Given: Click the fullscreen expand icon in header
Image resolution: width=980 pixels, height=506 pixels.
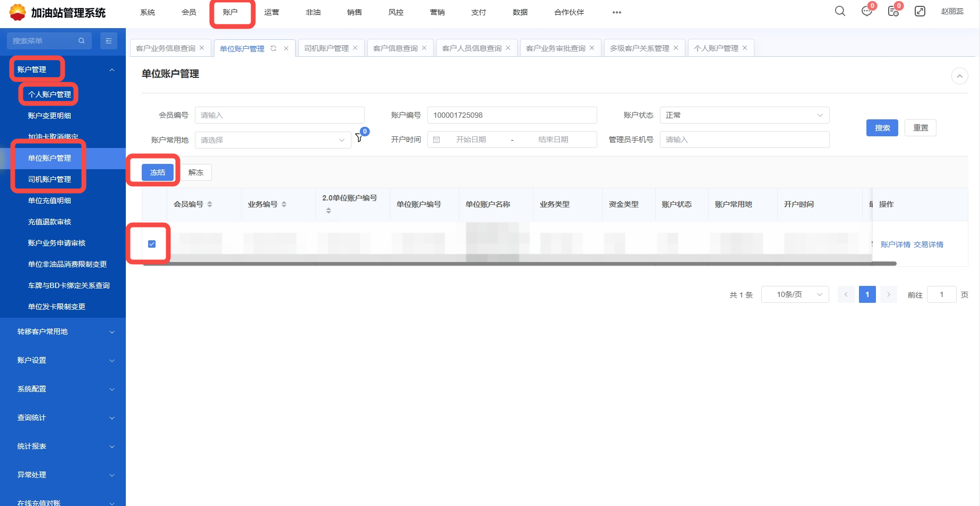Looking at the screenshot, I should [920, 11].
